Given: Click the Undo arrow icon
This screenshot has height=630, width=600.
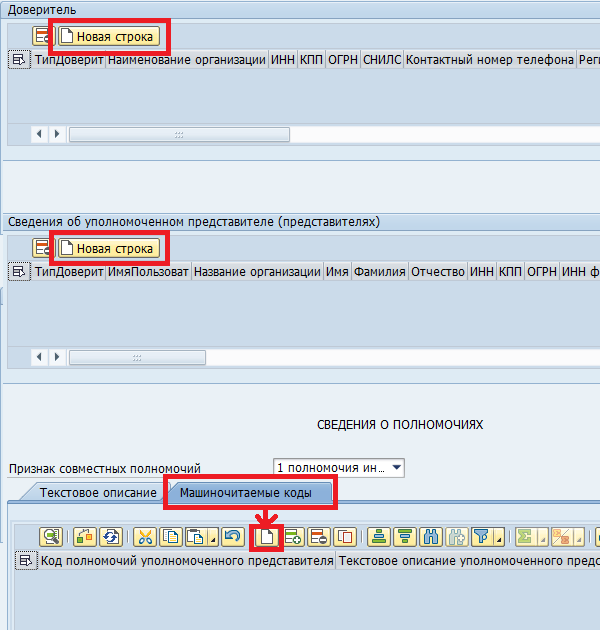Looking at the screenshot, I should pos(233,537).
